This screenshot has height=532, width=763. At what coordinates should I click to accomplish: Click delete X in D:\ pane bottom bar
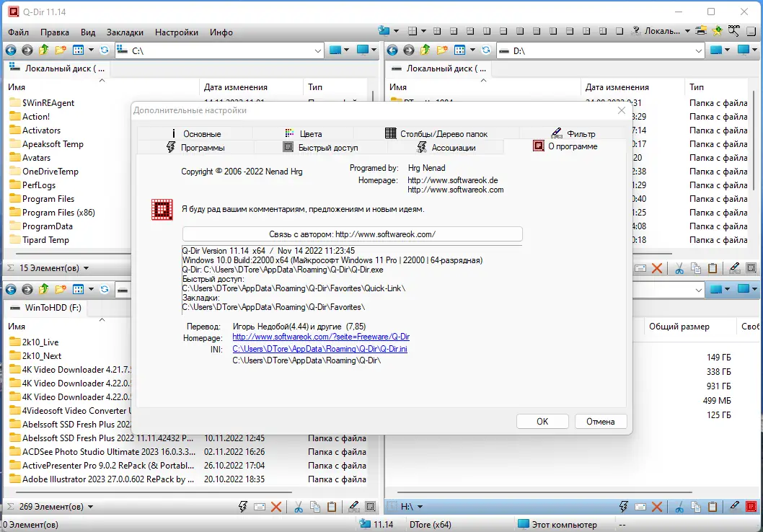click(x=657, y=268)
